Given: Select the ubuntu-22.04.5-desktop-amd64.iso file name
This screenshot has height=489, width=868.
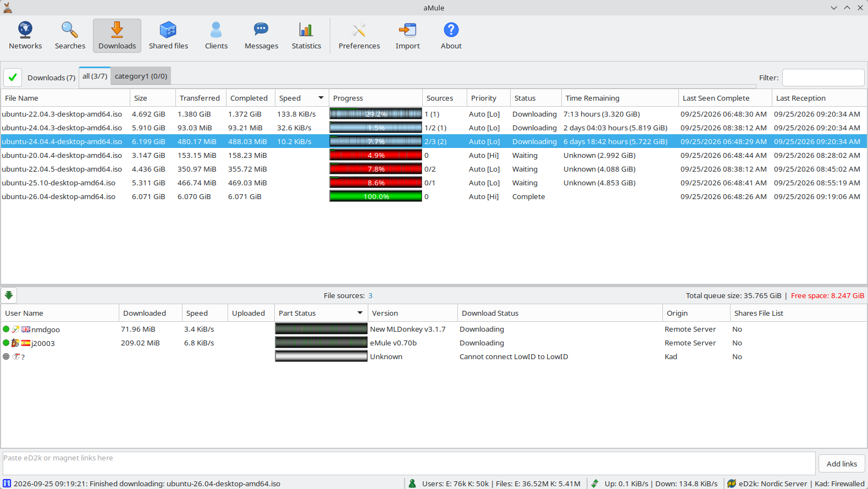Looking at the screenshot, I should (62, 169).
